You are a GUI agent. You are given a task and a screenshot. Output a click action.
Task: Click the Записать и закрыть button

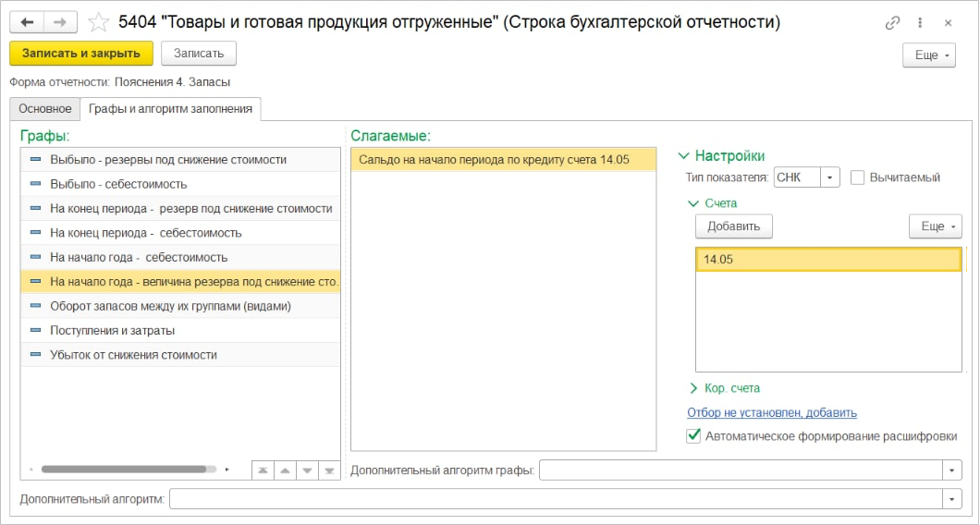81,54
